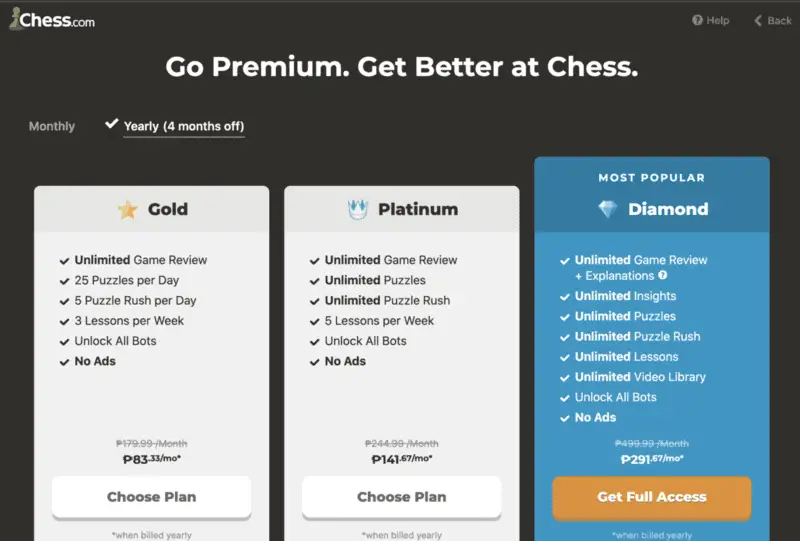The image size is (800, 541).
Task: Choose the Gold plan button
Action: point(152,497)
